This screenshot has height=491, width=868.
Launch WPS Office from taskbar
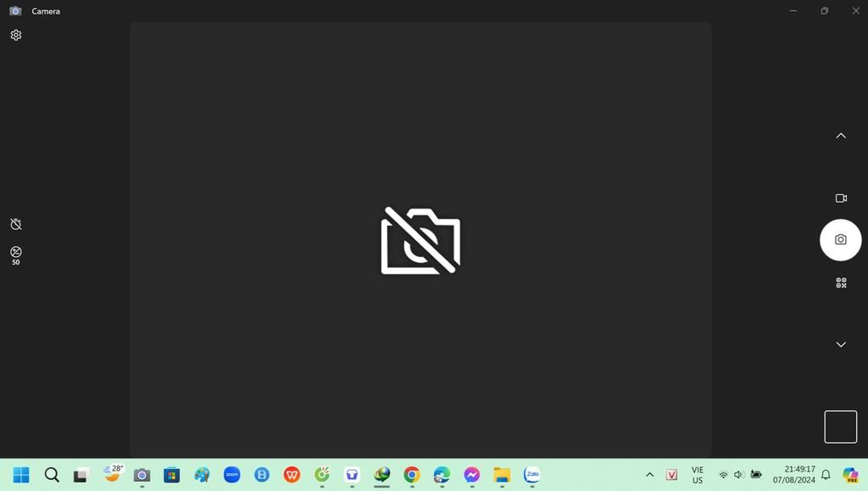[x=292, y=475]
